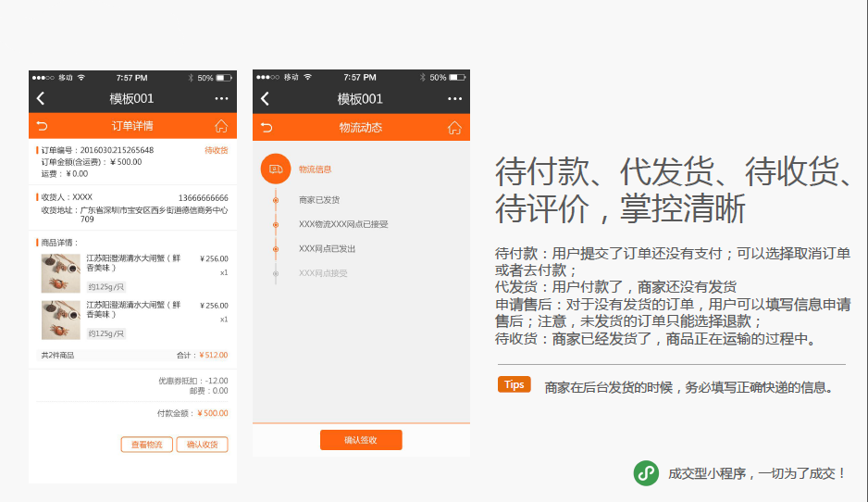The image size is (868, 502).
Task: Open the second crab product thumbnail
Action: (61, 320)
